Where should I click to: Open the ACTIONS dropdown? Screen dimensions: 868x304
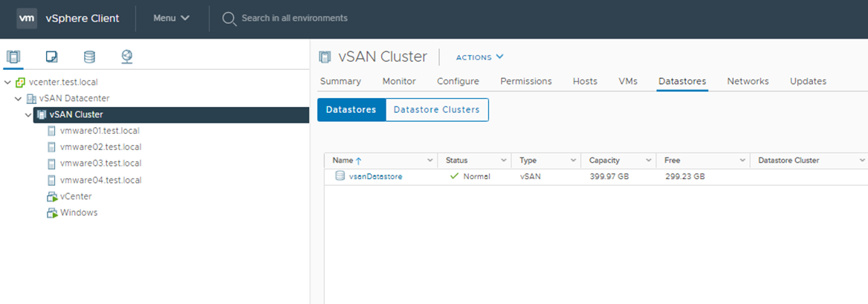pyautogui.click(x=479, y=57)
